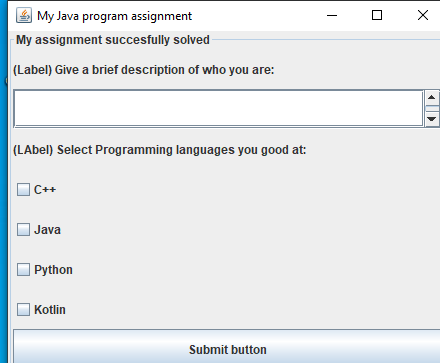Image resolution: width=440 pixels, height=363 pixels.
Task: Click the Java checkbox label text
Action: (47, 230)
